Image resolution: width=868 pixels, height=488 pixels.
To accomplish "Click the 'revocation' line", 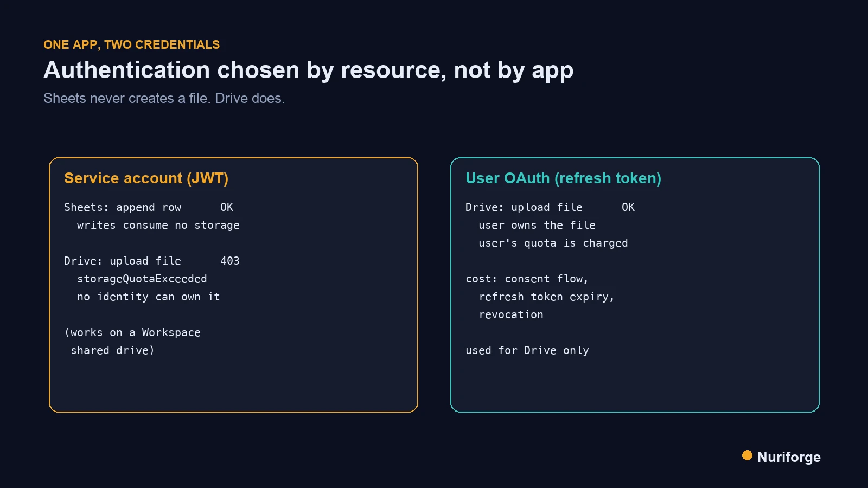I will point(511,314).
